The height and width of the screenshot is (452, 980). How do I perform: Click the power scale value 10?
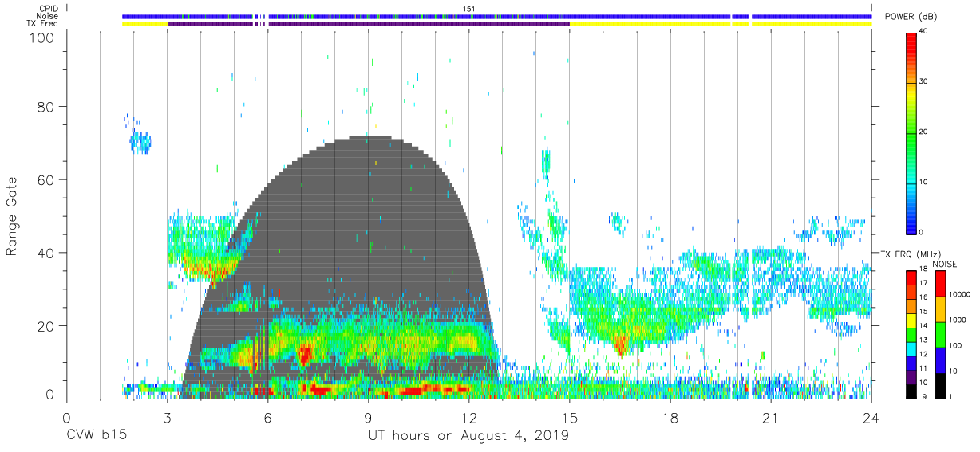point(925,182)
